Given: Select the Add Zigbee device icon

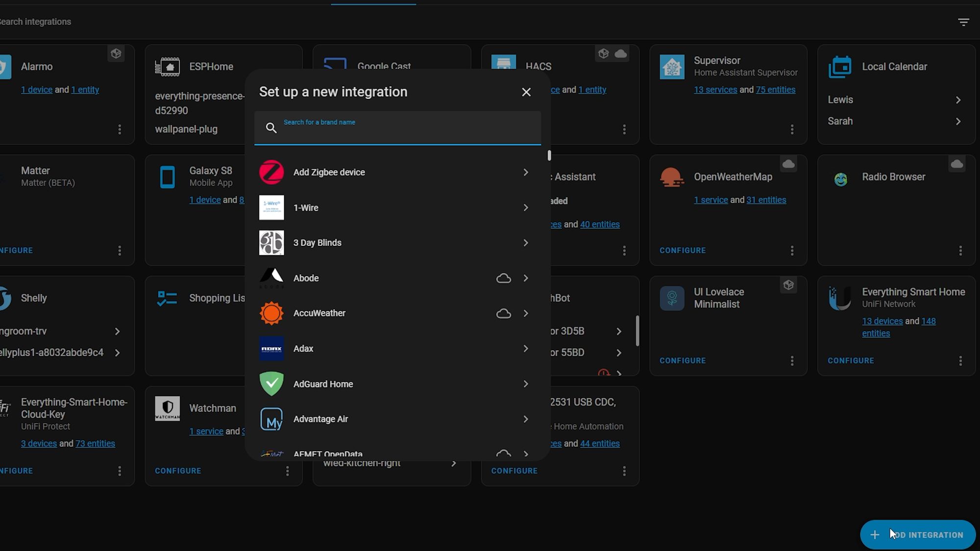Looking at the screenshot, I should [271, 171].
